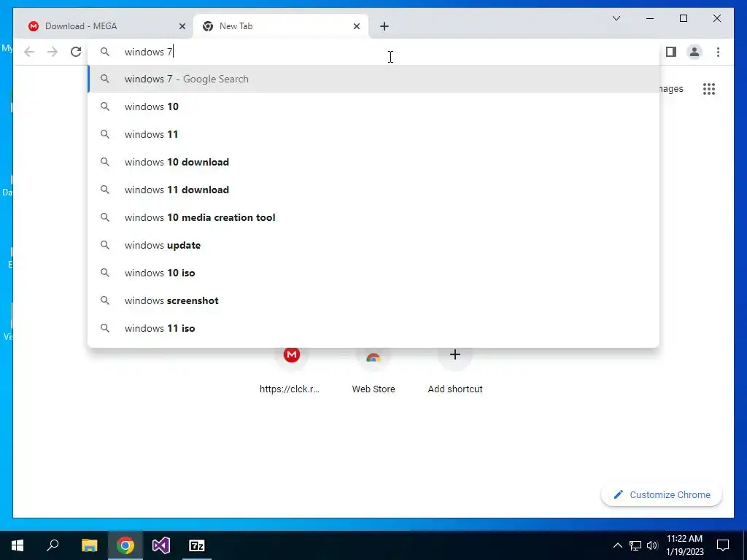Open the profile avatar menu
The width and height of the screenshot is (747, 560).
[x=694, y=52]
